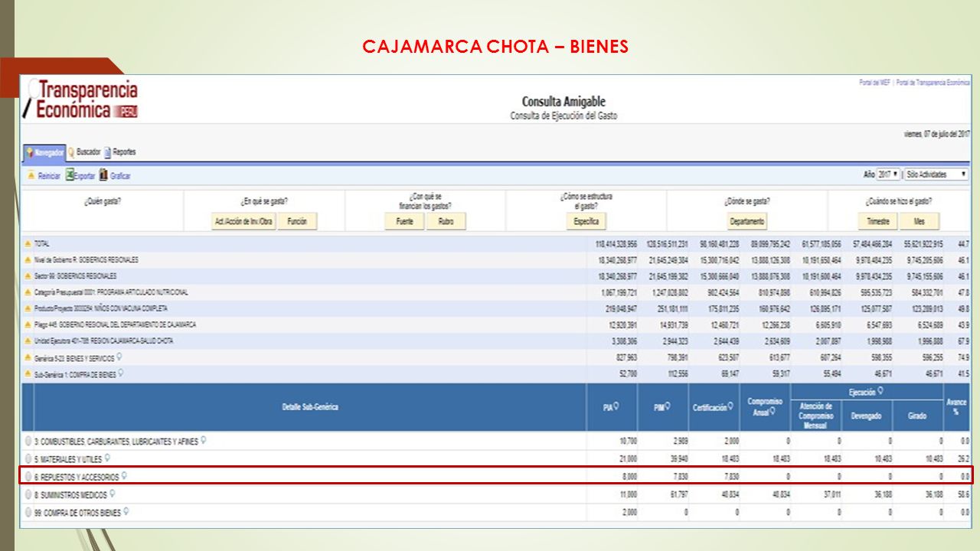The width and height of the screenshot is (980, 551).
Task: Click the Transparencia Económica Perú logo
Action: (x=80, y=99)
